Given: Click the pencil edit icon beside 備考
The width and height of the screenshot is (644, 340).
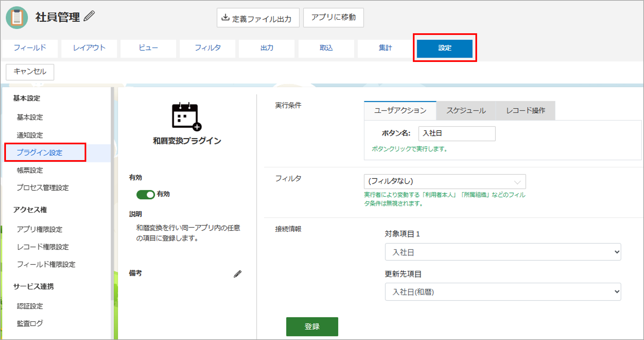Looking at the screenshot, I should coord(238,274).
